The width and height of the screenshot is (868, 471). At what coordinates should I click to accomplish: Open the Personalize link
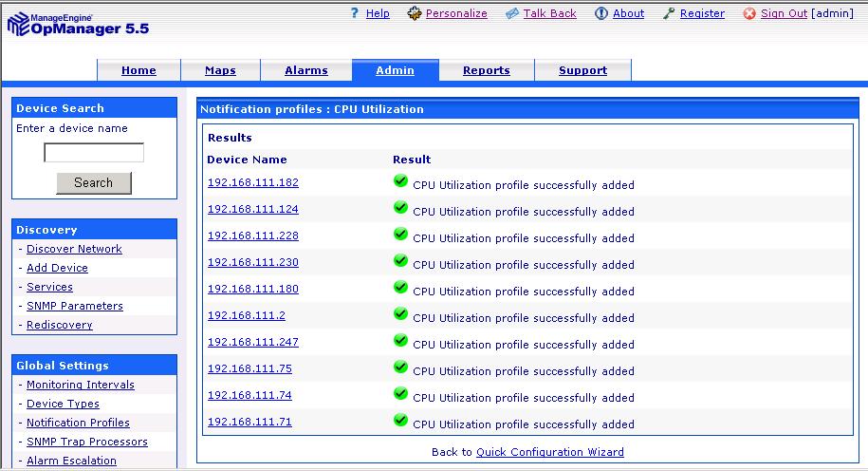tap(456, 13)
